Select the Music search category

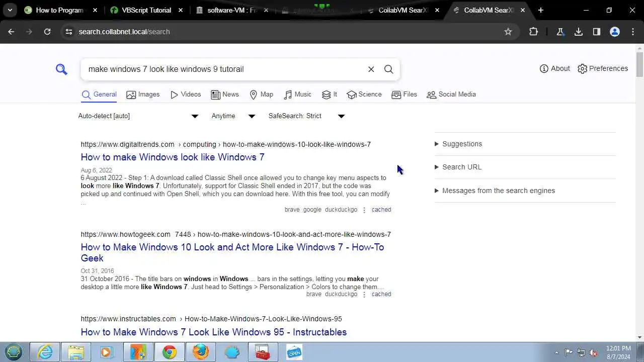tap(297, 95)
